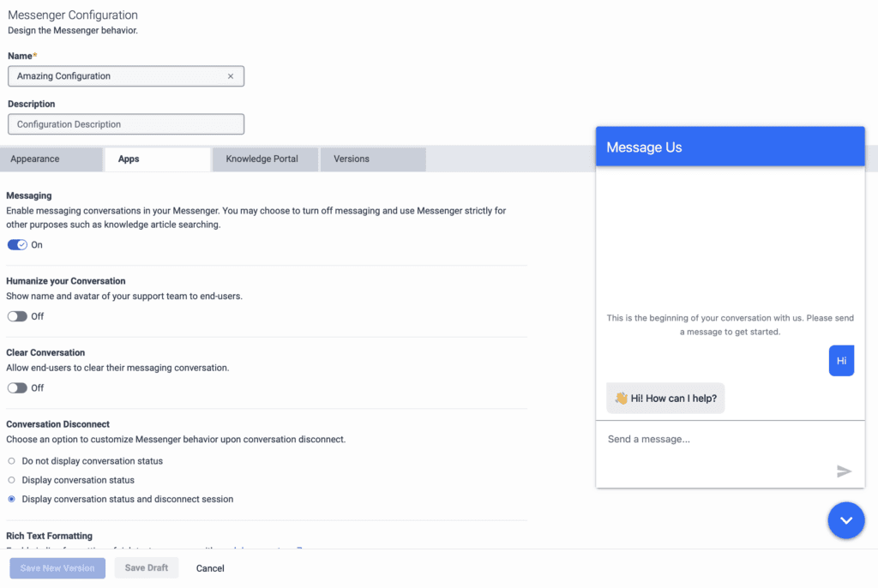Screen dimensions: 878x588
Task: Select "Do not display conversation status"
Action: (x=9, y=460)
